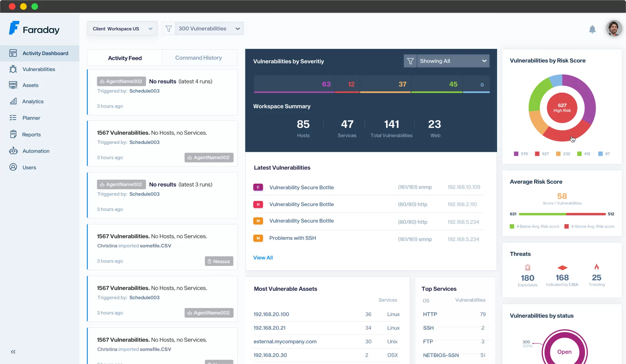Open the Showing All severity dropdown
Image resolution: width=626 pixels, height=364 pixels.
coord(453,61)
